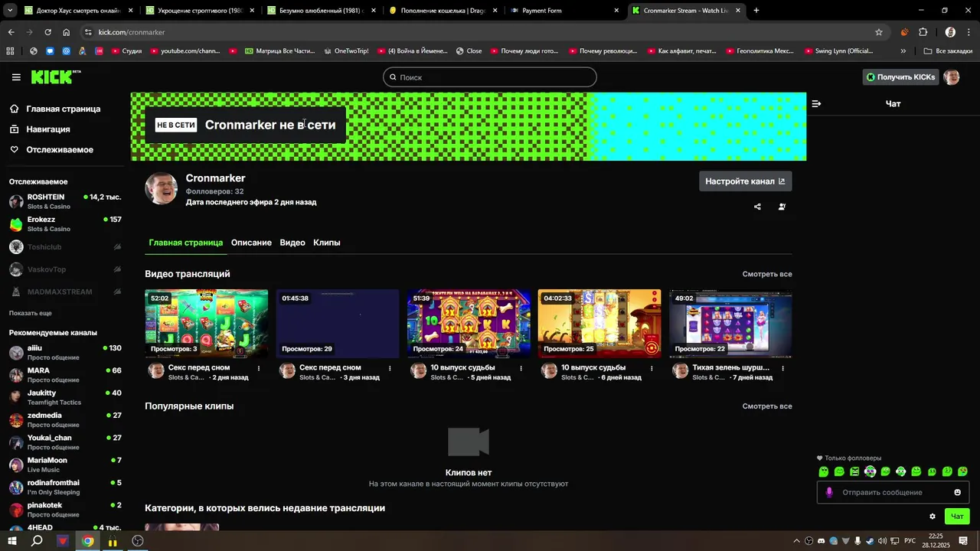This screenshot has width=980, height=551.
Task: Click the Chrome address bar URL
Action: click(132, 32)
